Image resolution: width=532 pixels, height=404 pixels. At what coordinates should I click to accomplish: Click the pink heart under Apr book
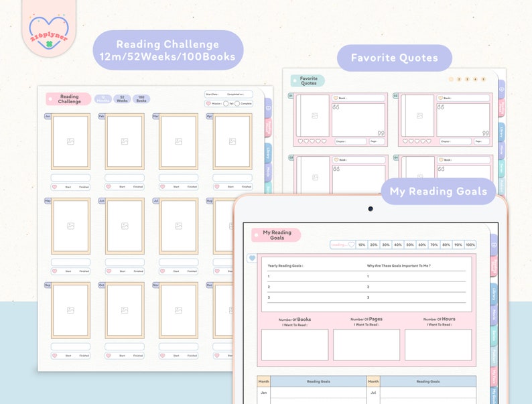click(x=217, y=186)
